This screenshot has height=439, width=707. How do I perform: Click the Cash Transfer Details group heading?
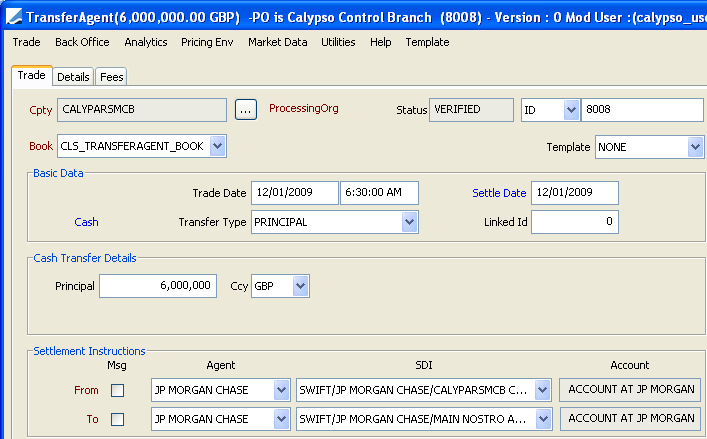[85, 258]
